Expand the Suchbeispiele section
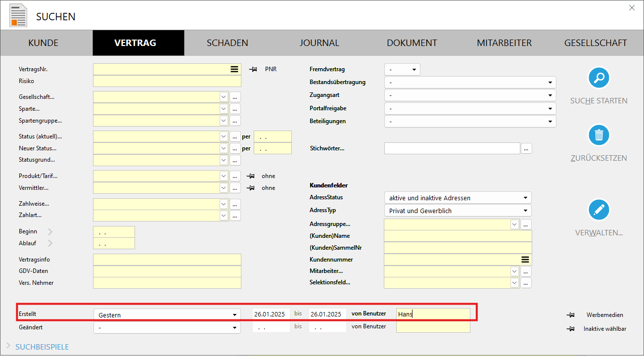The width and height of the screenshot is (644, 356). point(42,347)
